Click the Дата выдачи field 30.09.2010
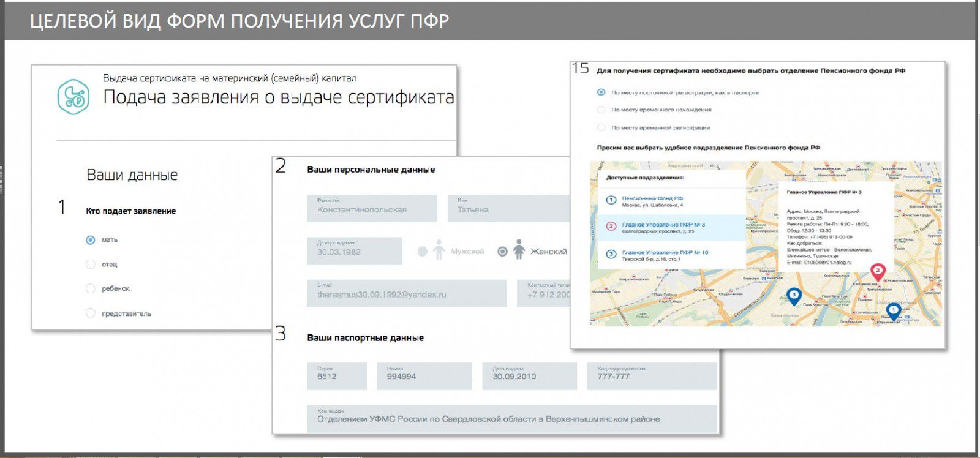 tap(529, 376)
